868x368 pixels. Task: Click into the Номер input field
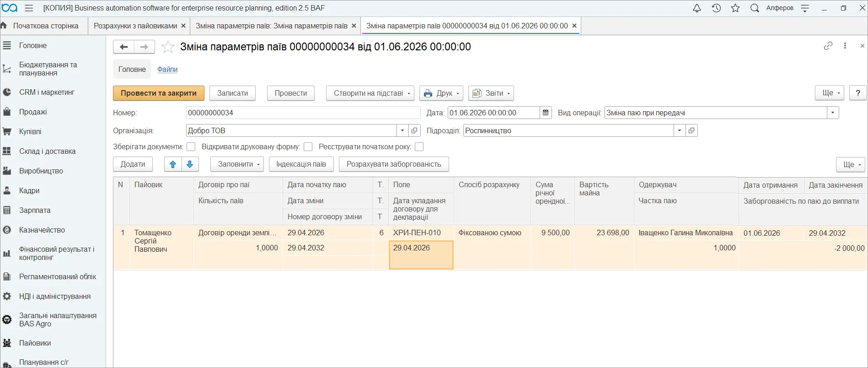tap(303, 113)
